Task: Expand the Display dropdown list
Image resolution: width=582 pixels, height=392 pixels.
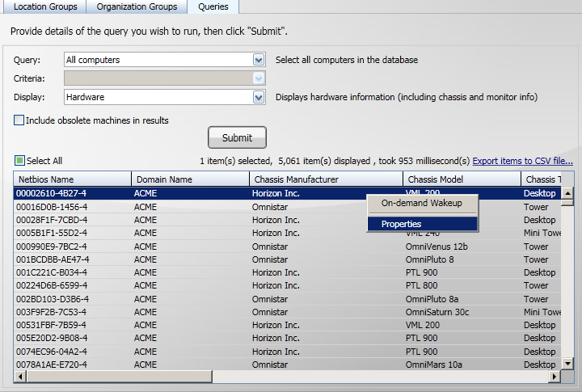Action: point(259,97)
